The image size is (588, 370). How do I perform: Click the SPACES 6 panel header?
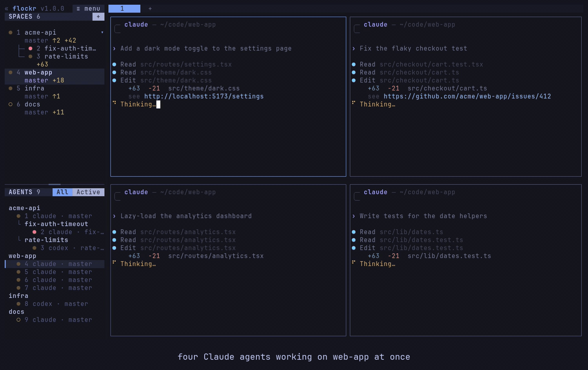pos(24,16)
